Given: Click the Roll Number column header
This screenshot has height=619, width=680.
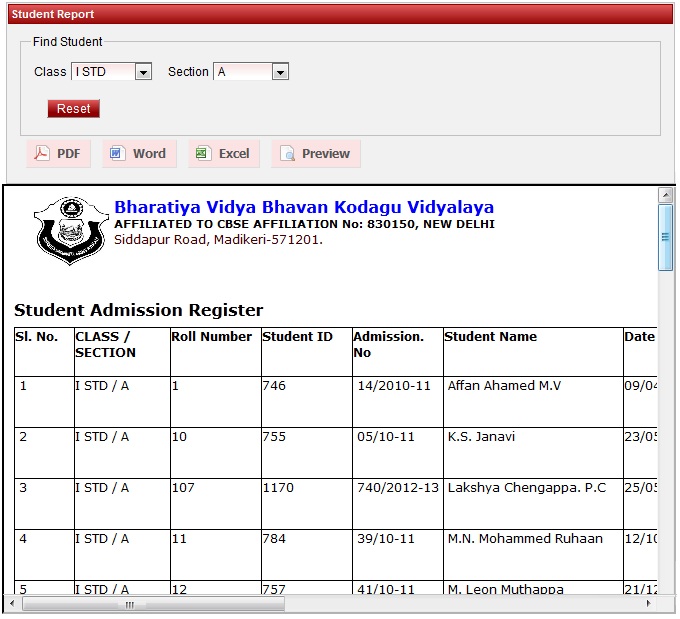Looking at the screenshot, I should [x=211, y=337].
